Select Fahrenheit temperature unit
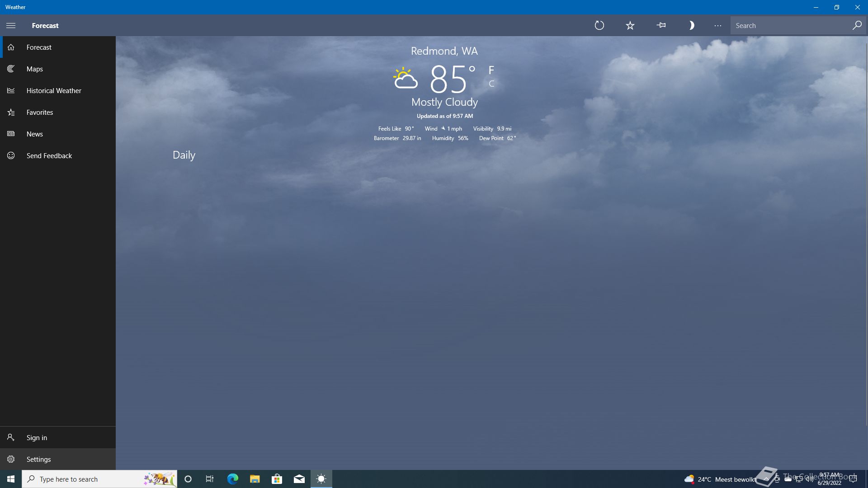The width and height of the screenshot is (868, 488). pos(491,70)
